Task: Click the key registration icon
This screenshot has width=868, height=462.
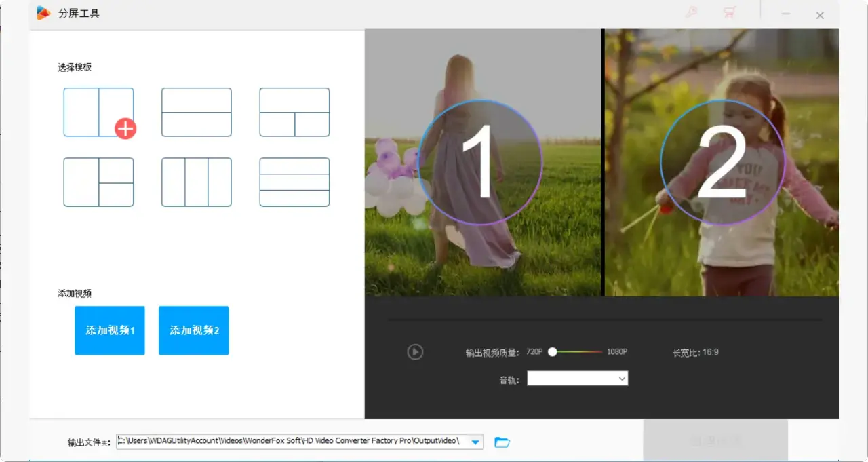Action: pyautogui.click(x=691, y=13)
